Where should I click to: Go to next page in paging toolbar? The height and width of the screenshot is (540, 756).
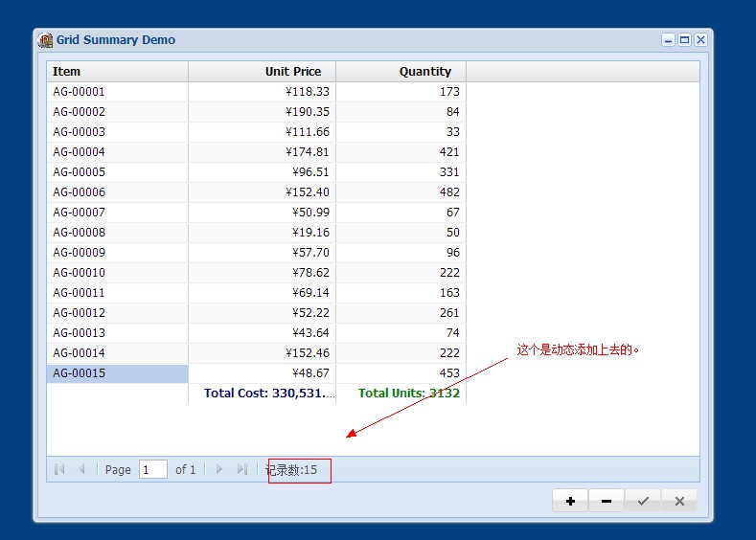coord(219,469)
